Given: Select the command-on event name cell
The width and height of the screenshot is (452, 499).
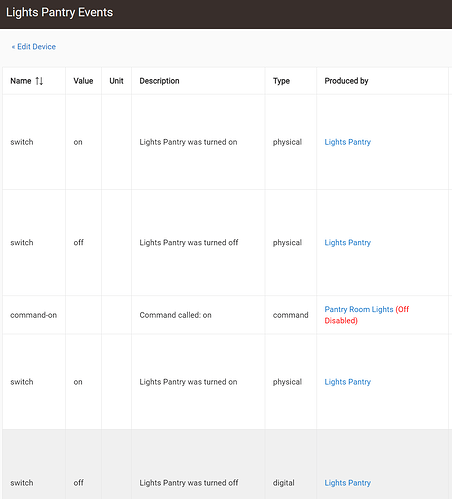Looking at the screenshot, I should coord(34,315).
